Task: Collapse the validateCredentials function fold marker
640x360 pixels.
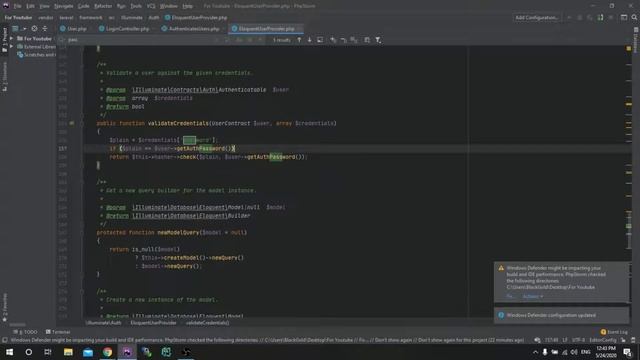Action: point(82,123)
